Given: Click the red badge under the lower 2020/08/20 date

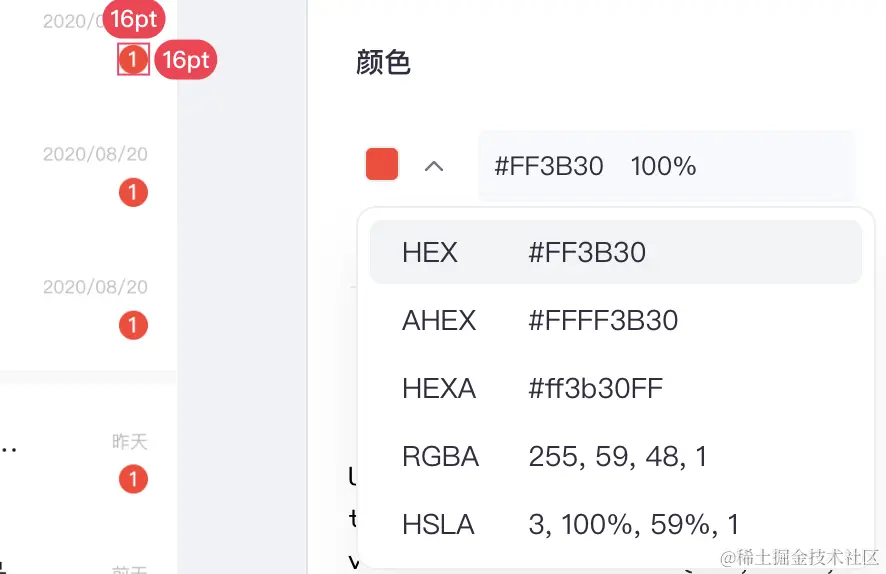Looking at the screenshot, I should click(133, 324).
